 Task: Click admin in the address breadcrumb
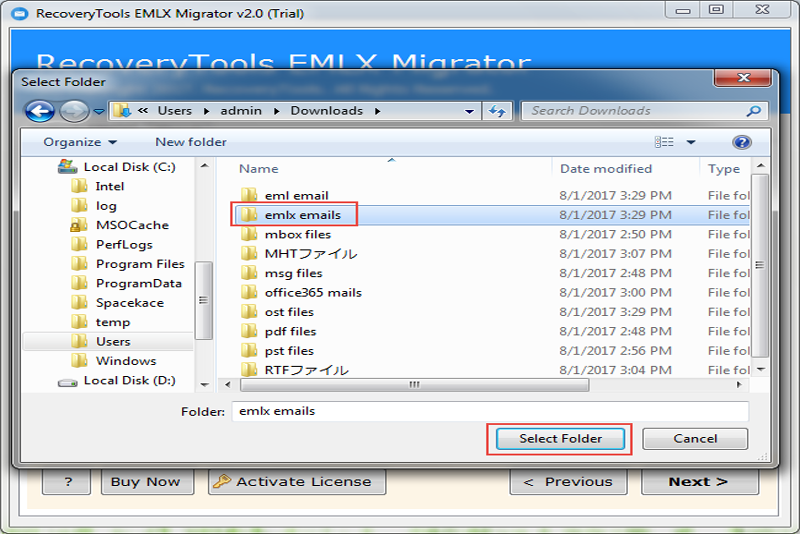coord(241,111)
